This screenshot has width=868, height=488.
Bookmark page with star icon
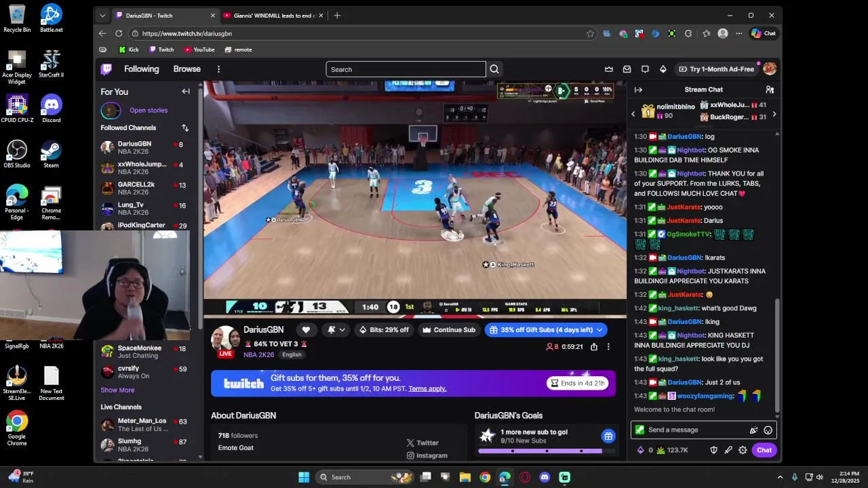point(590,33)
